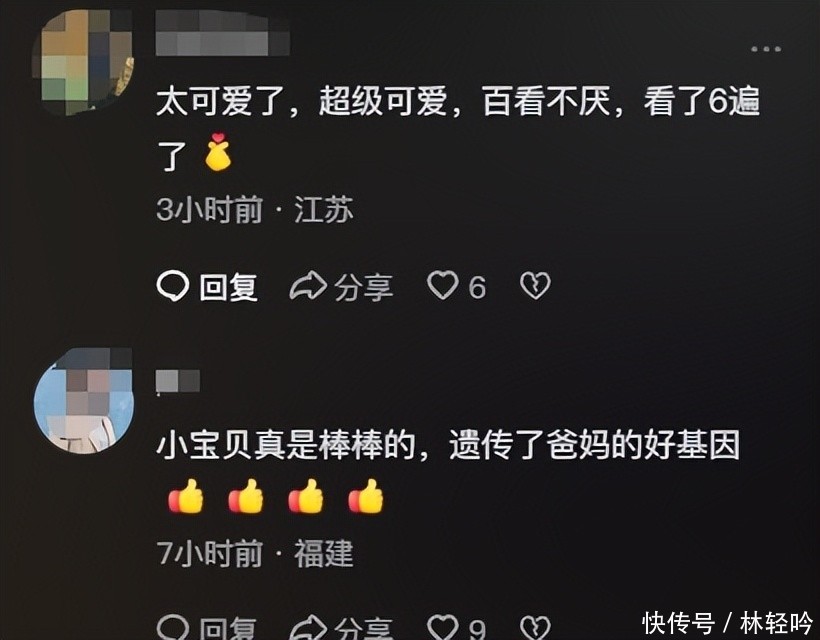
Task: Click the blurred username of the second commenter
Action: [178, 381]
